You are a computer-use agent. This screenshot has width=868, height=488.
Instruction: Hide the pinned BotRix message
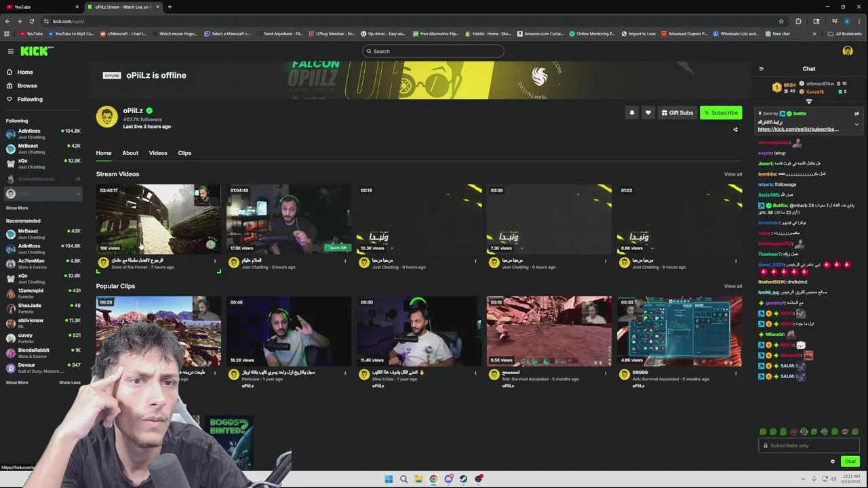click(856, 114)
